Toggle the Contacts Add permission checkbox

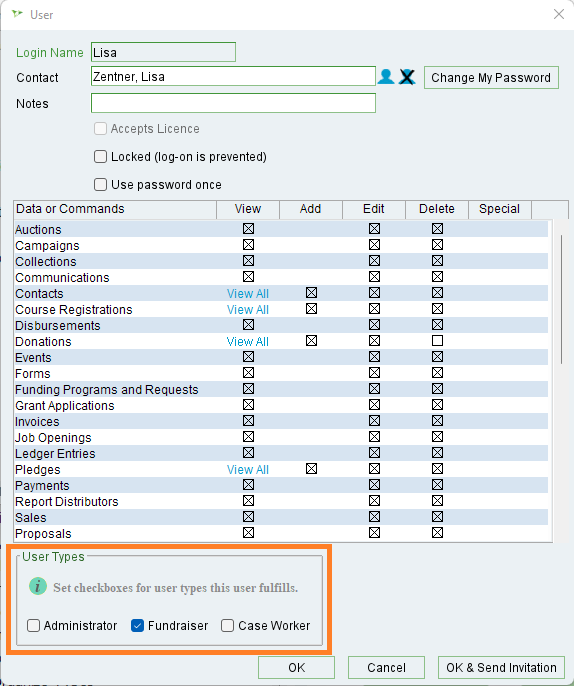tap(311, 293)
